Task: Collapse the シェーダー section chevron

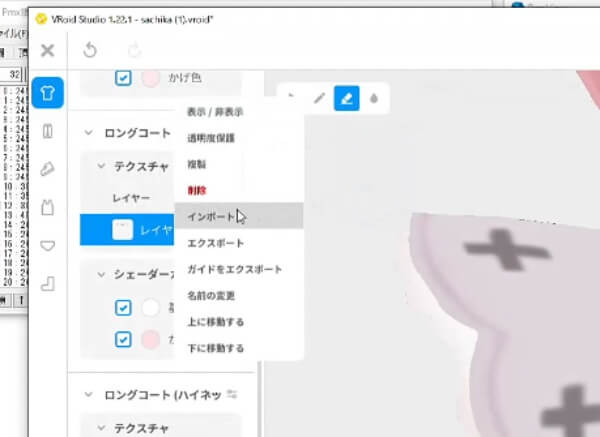Action: pos(102,274)
